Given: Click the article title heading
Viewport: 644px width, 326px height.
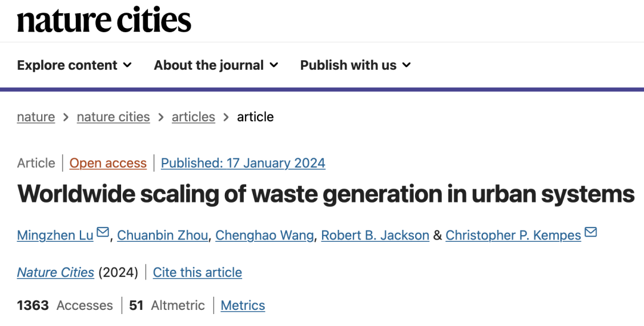Looking at the screenshot, I should coord(326,193).
